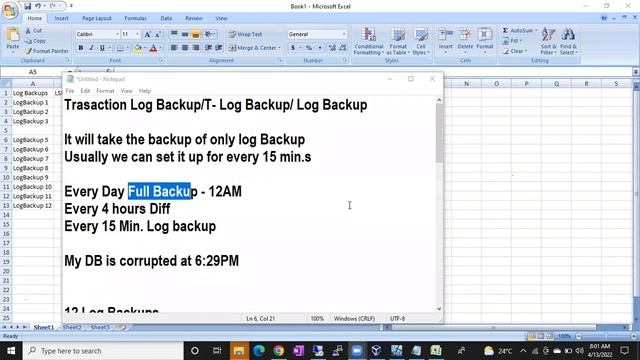Open the fill color dropdown arrow
Screen dimensions: 640x360
point(145,48)
